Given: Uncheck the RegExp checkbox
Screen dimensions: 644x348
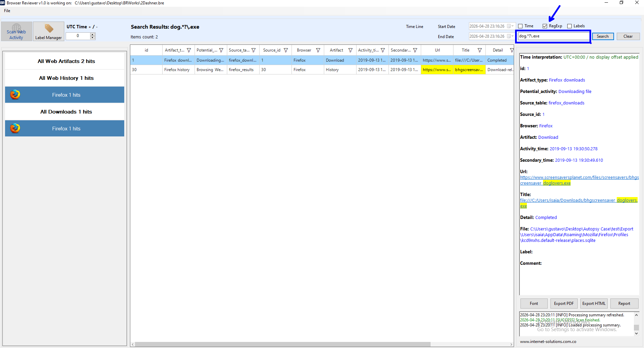Looking at the screenshot, I should [545, 26].
